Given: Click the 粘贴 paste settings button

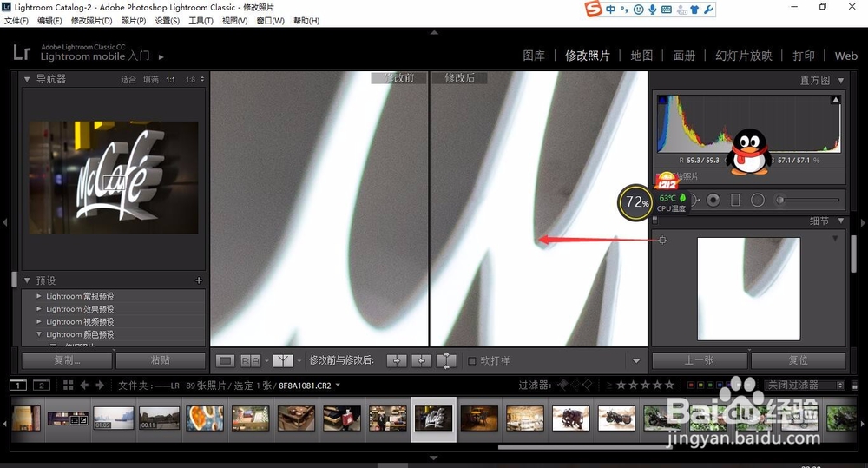Looking at the screenshot, I should 160,360.
